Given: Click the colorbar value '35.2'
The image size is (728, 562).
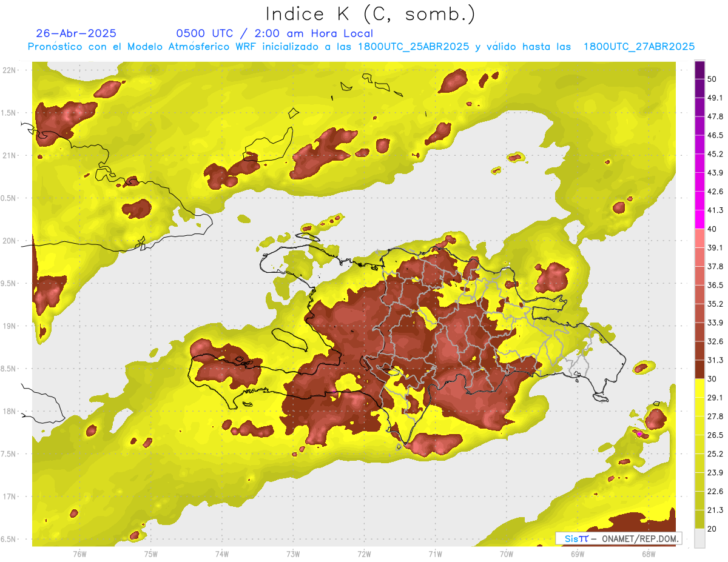Looking at the screenshot, I should coord(715,304).
